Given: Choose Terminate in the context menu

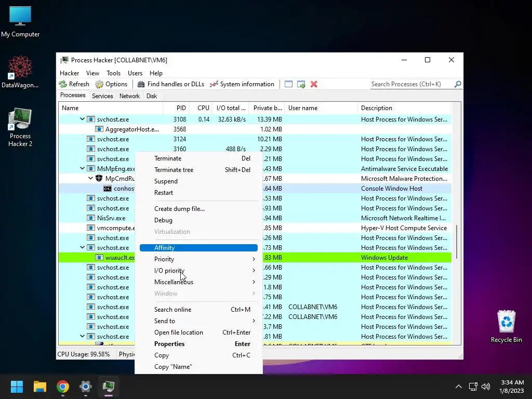Looking at the screenshot, I should pyautogui.click(x=198, y=158).
